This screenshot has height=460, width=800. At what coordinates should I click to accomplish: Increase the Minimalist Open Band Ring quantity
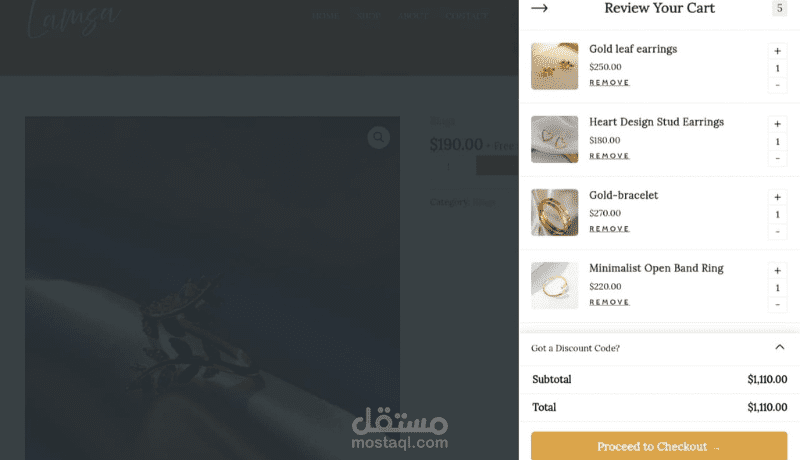[x=778, y=271]
